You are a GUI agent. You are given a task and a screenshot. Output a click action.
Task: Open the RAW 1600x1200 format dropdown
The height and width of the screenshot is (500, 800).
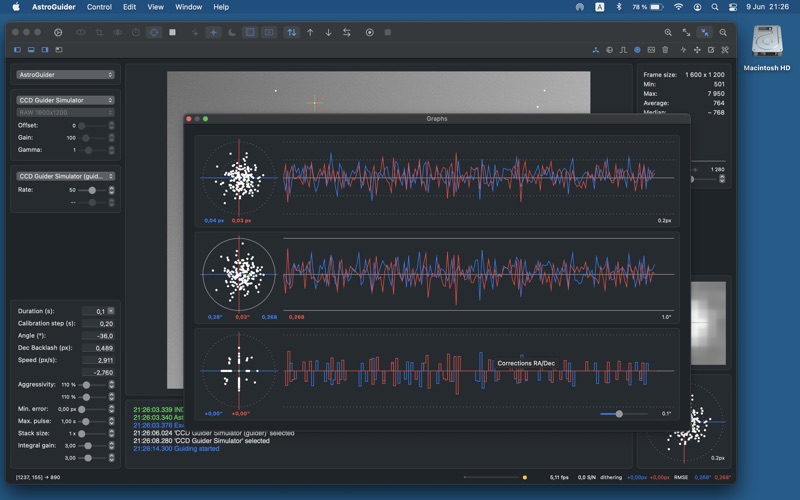coord(65,112)
